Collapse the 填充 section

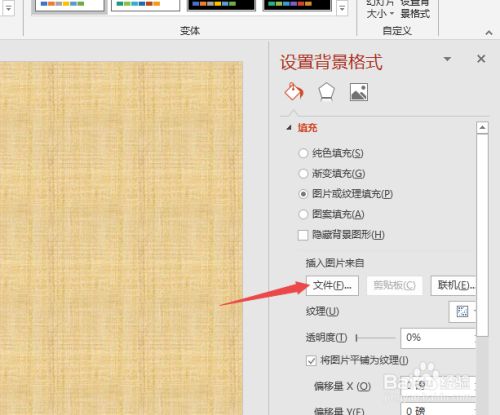(x=289, y=128)
